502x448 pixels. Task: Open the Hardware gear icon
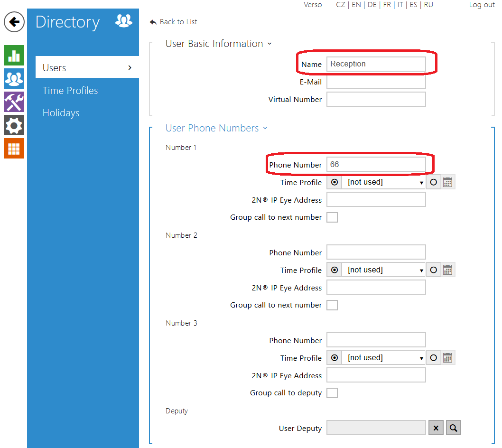[x=14, y=125]
